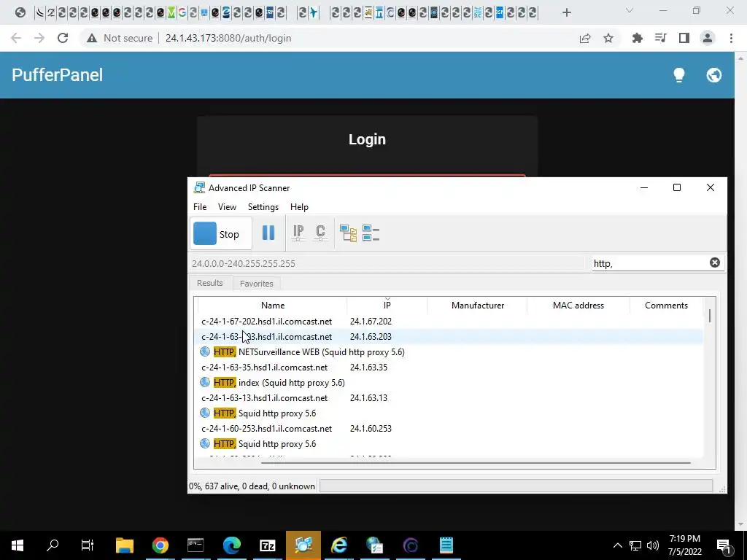This screenshot has width=747, height=560.
Task: Sort results by Name column
Action: click(273, 306)
